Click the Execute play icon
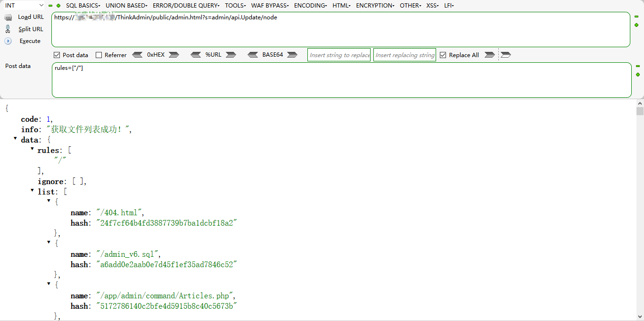The image size is (644, 321). pos(7,41)
